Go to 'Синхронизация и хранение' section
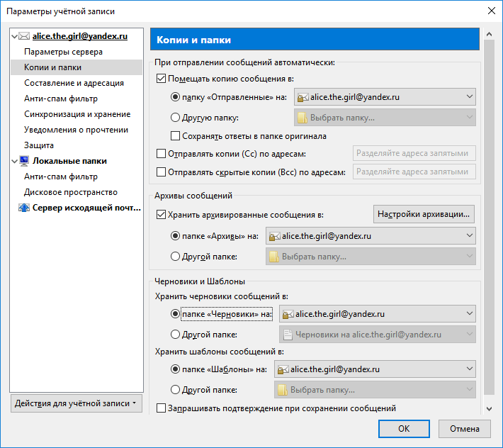503x448 pixels. [x=77, y=114]
